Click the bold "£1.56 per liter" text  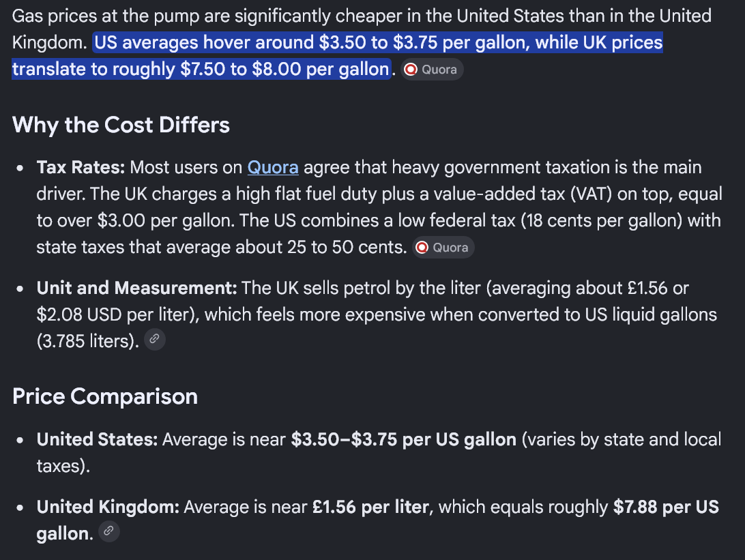[370, 507]
